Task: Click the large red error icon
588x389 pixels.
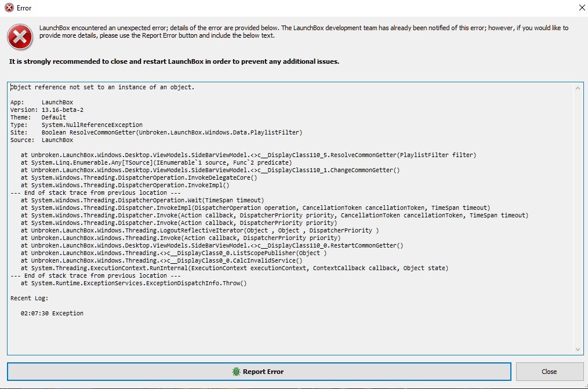Action: point(20,37)
